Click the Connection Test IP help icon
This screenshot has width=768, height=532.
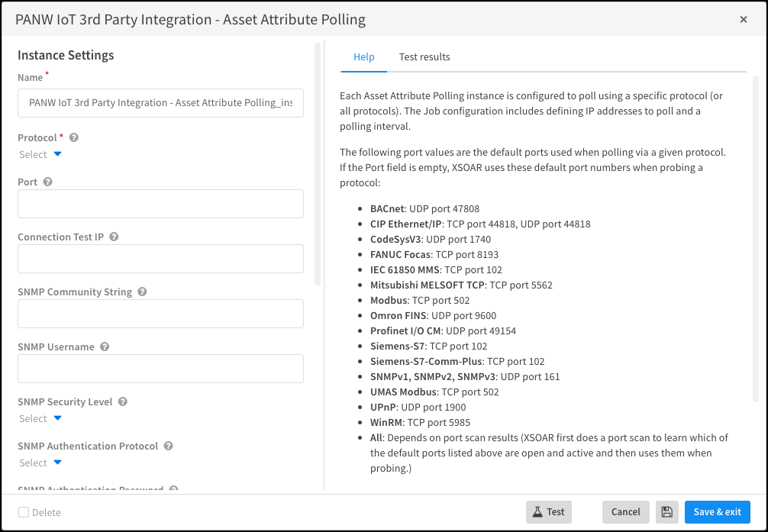pos(114,237)
